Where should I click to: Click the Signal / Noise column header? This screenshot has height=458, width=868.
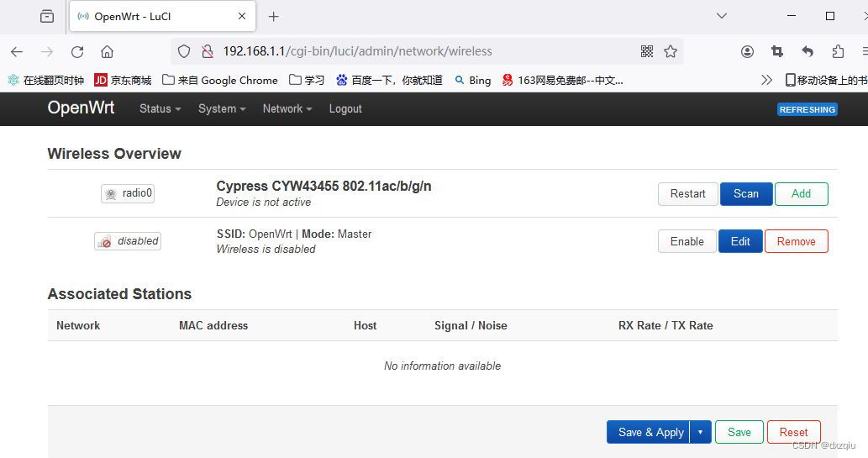click(x=471, y=325)
